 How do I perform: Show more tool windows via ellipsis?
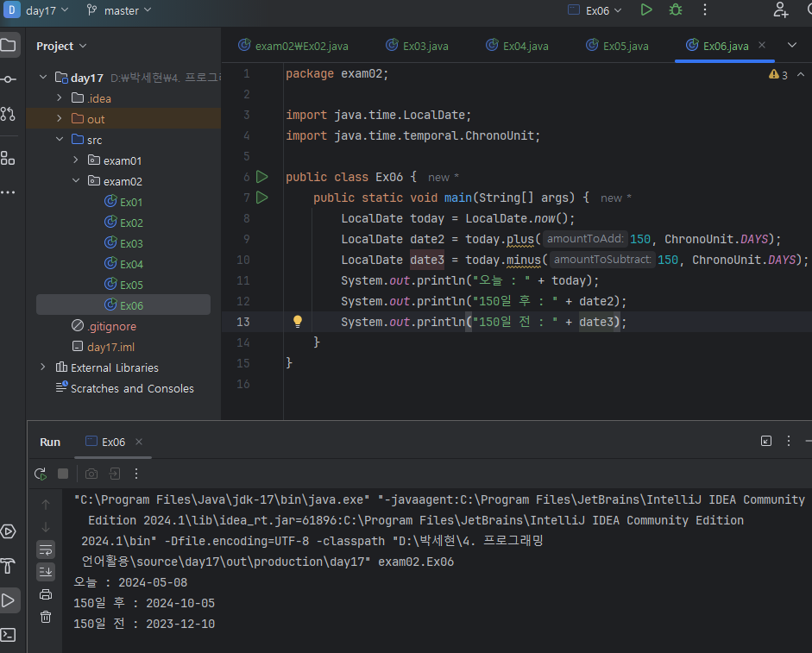9,192
